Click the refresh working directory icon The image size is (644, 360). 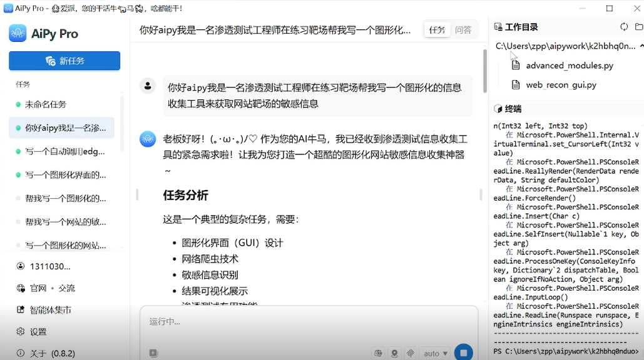pos(624,27)
